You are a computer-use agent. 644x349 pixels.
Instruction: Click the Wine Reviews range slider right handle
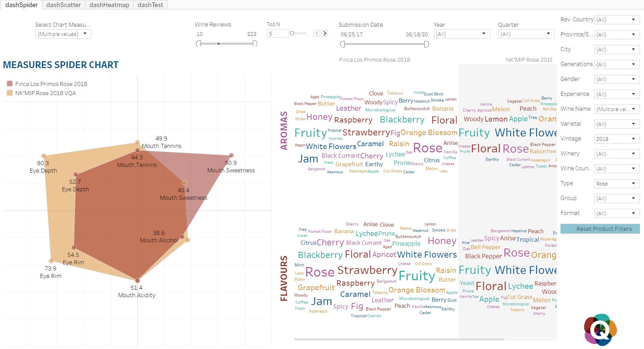(255, 43)
